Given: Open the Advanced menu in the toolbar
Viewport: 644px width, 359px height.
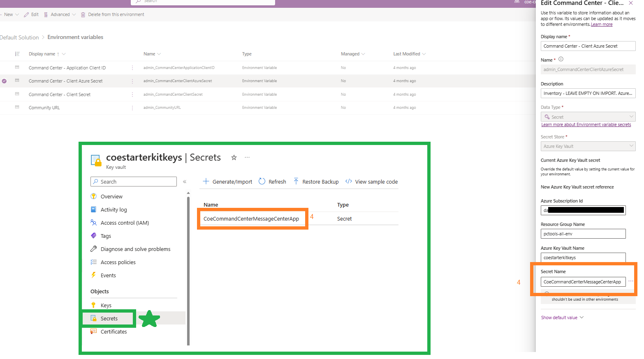Looking at the screenshot, I should pos(60,14).
